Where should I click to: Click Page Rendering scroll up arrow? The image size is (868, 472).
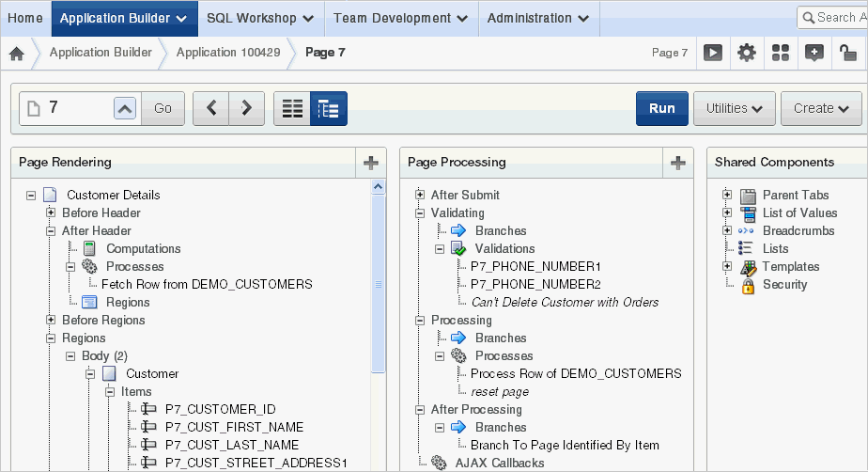379,187
